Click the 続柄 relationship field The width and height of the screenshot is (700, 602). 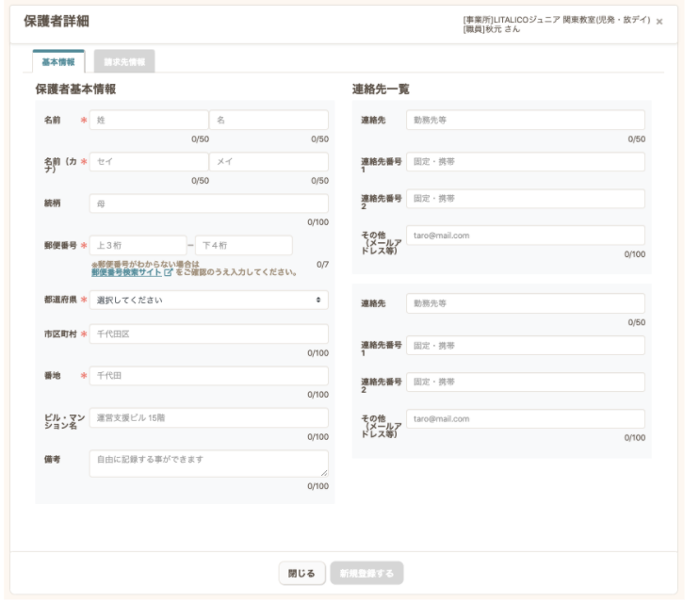(209, 204)
